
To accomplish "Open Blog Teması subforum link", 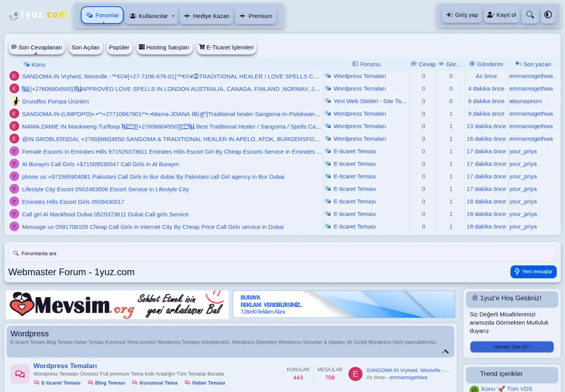I will [x=110, y=383].
